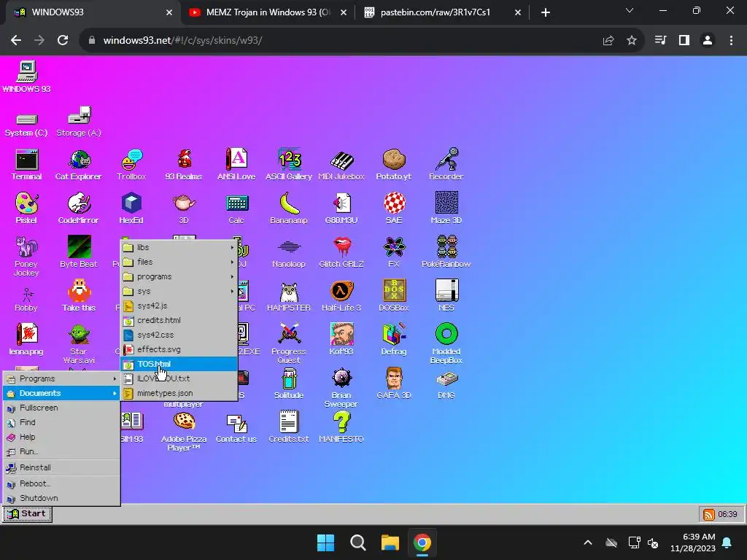Go back in browser history
This screenshot has height=560, width=747.
click(x=16, y=41)
